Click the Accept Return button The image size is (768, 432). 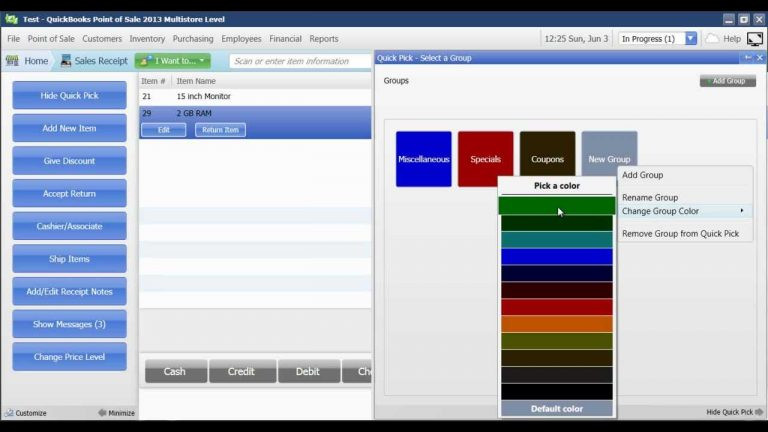pyautogui.click(x=70, y=193)
